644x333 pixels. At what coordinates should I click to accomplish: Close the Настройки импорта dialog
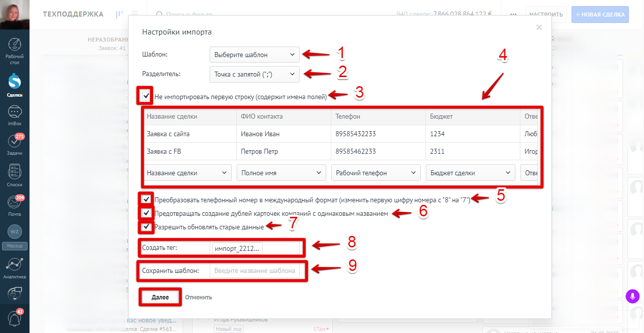click(x=539, y=28)
